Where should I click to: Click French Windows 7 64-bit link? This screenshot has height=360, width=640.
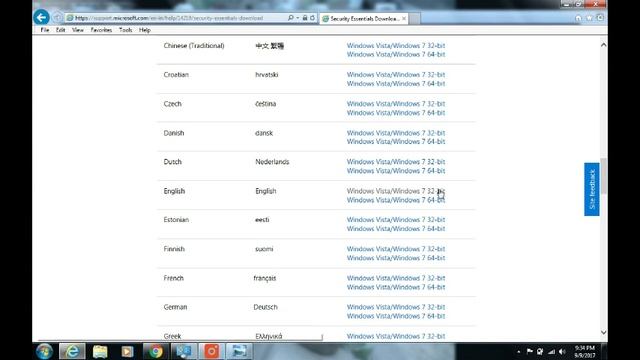(x=396, y=287)
